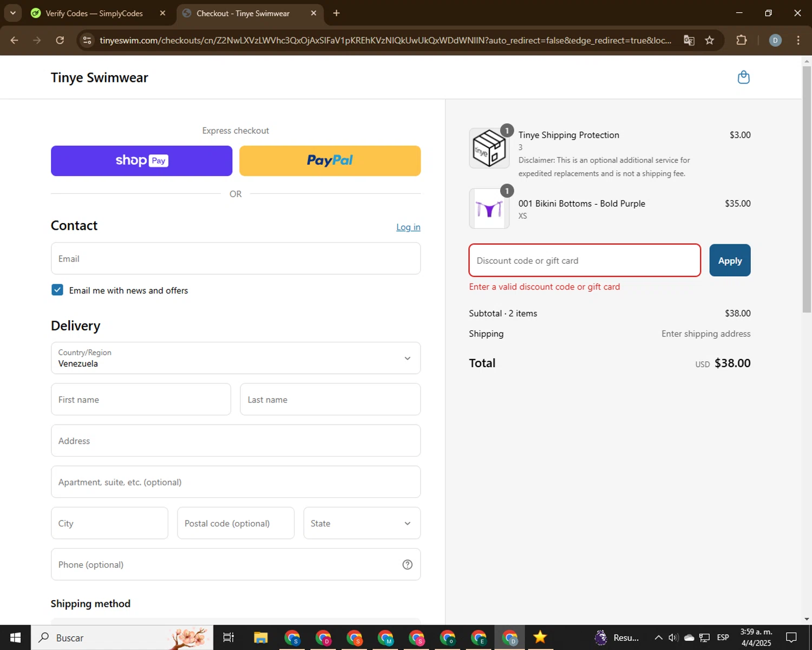The height and width of the screenshot is (650, 812).
Task: Focus the Postal code field
Action: coord(235,523)
